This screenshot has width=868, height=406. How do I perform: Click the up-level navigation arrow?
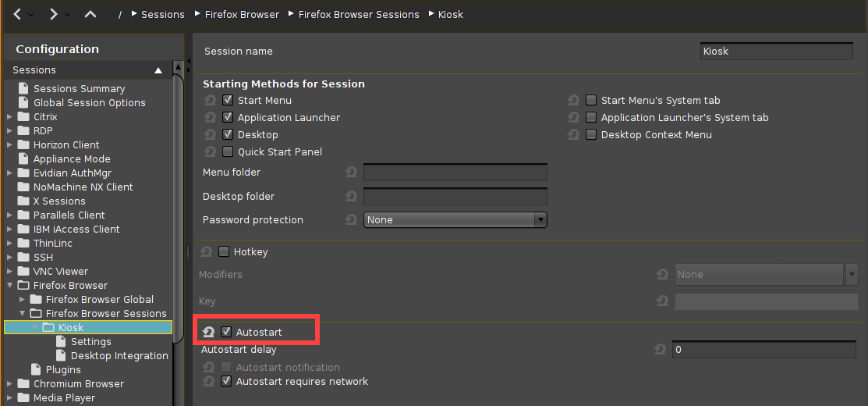click(90, 14)
